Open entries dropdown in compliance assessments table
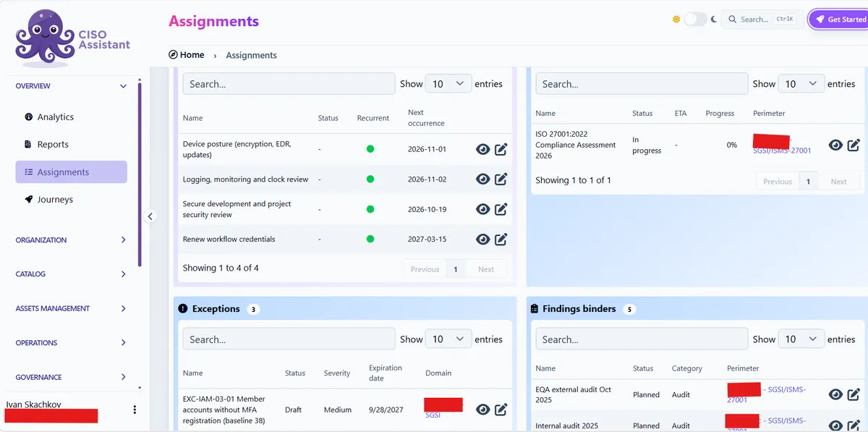The height and width of the screenshot is (432, 868). 801,84
